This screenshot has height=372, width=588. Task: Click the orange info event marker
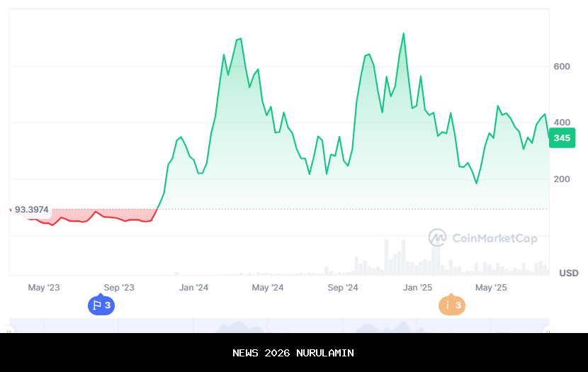click(x=451, y=305)
